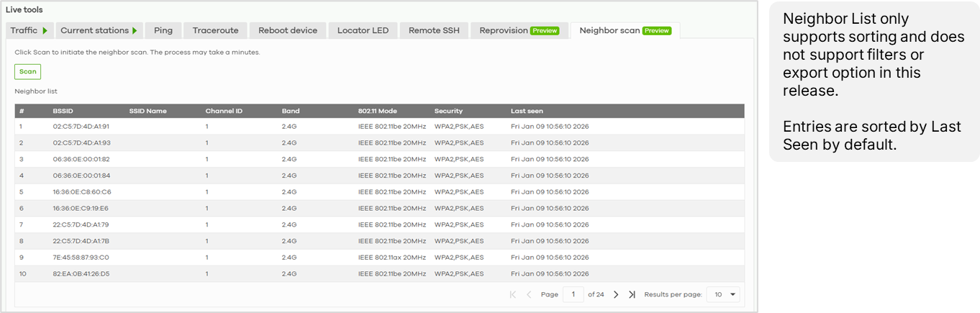Sort by 802.11 Mode column header
Image resolution: width=980 pixels, height=313 pixels.
(377, 111)
